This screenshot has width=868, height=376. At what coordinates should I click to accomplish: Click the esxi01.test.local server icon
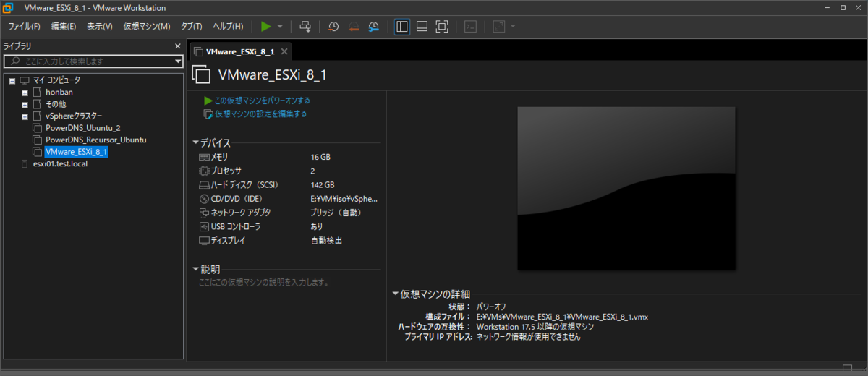(x=25, y=163)
